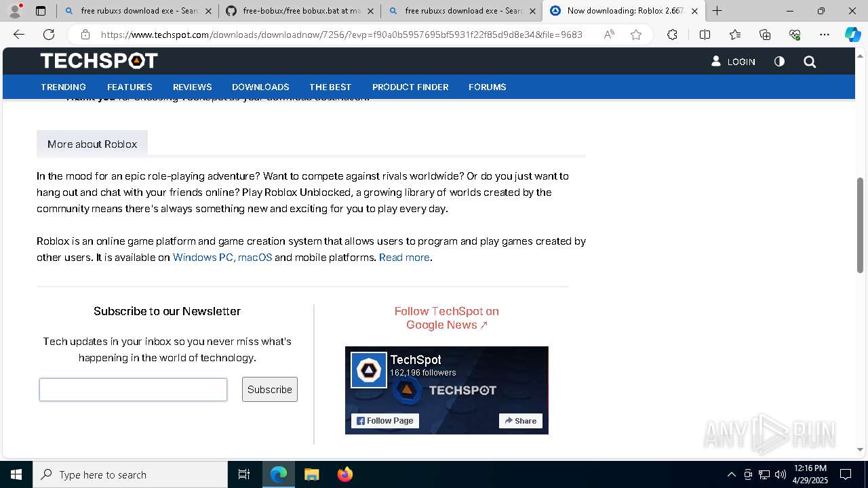Click the LOGIN user link
The width and height of the screenshot is (868, 488).
tap(733, 62)
